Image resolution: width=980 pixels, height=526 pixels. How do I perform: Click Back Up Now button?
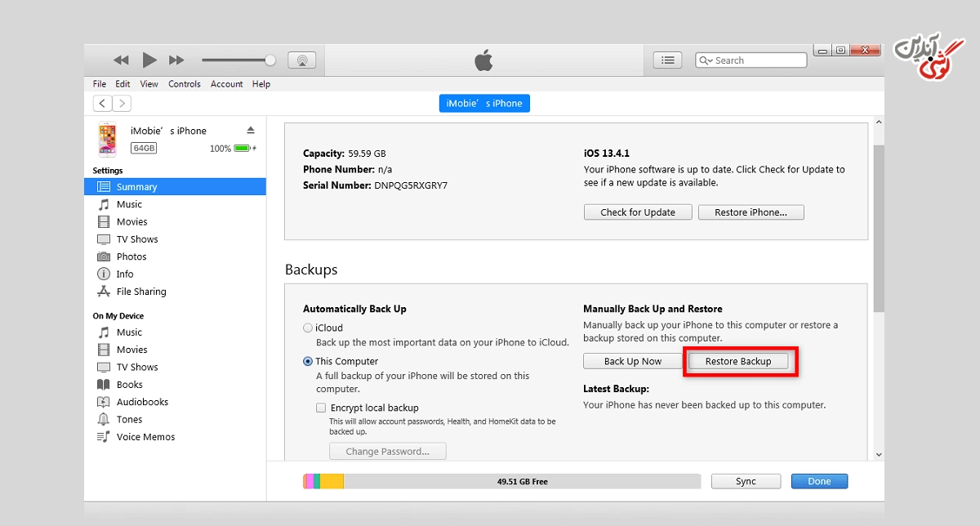coord(633,361)
